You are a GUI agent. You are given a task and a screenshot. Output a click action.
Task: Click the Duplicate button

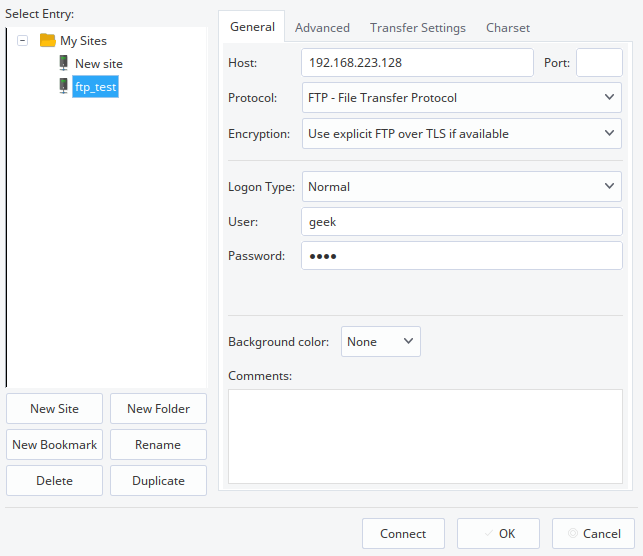158,481
